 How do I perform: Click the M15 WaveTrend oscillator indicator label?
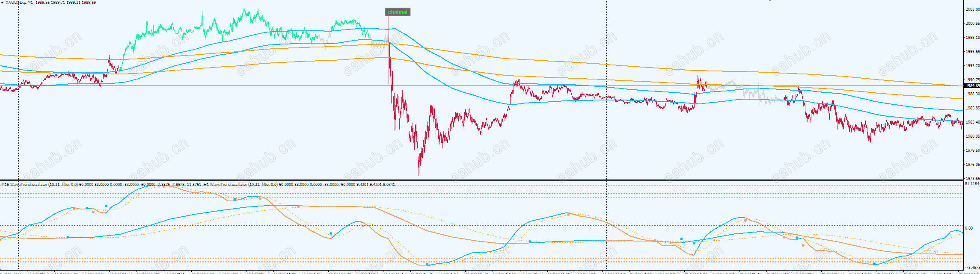(x=101, y=185)
